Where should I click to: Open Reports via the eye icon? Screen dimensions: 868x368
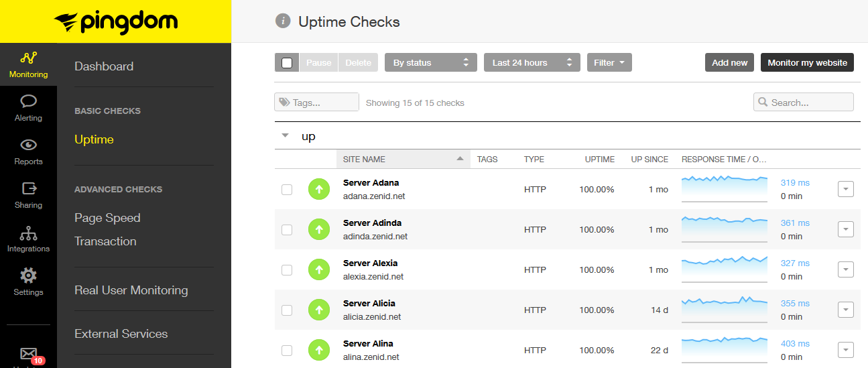(28, 145)
